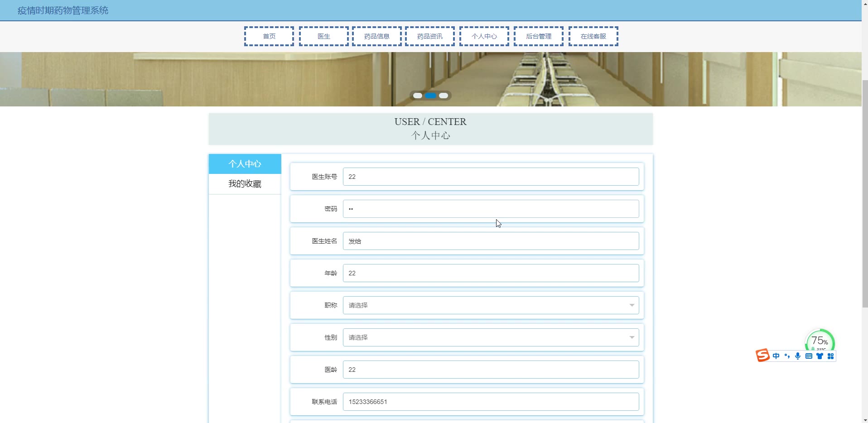Click the 疫情时期药物管理系统 site title
Image resolution: width=868 pixels, height=423 pixels.
pos(63,10)
